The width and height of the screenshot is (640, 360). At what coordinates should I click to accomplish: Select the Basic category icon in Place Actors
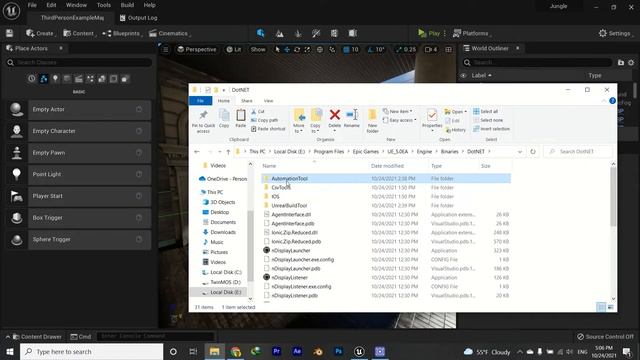click(x=43, y=78)
